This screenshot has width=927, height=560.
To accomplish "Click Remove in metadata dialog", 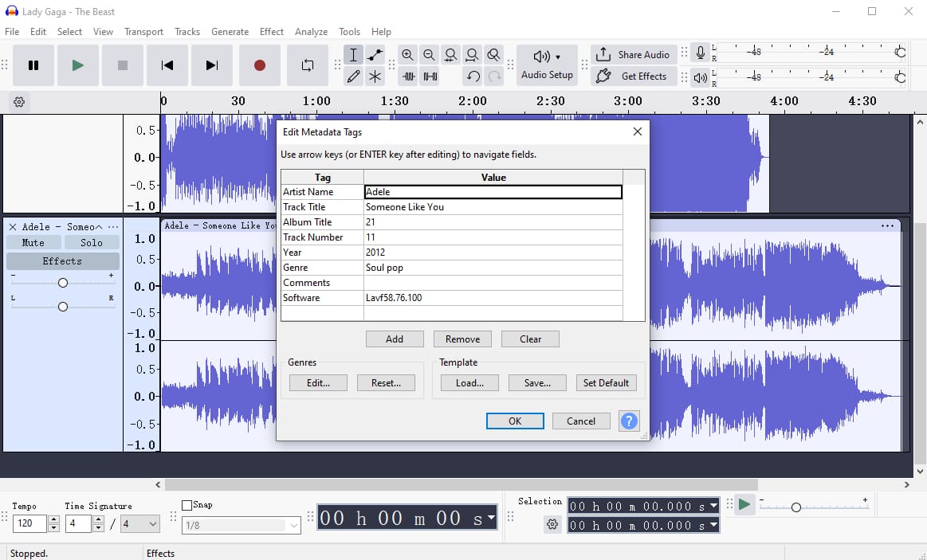I will click(x=462, y=339).
